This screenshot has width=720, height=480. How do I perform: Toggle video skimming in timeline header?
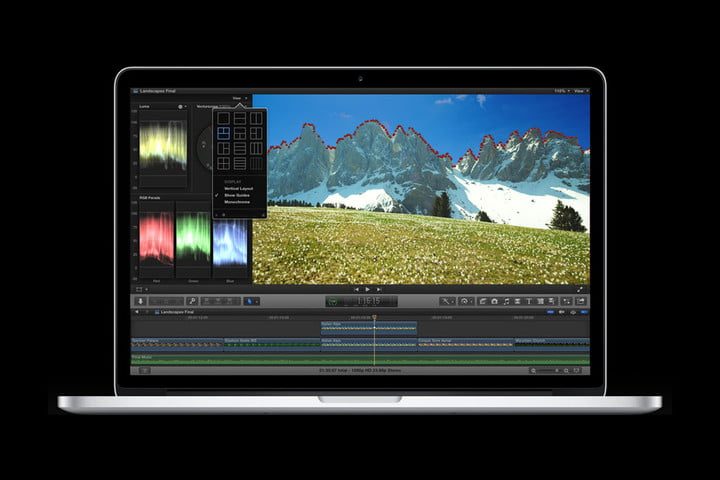550,312
